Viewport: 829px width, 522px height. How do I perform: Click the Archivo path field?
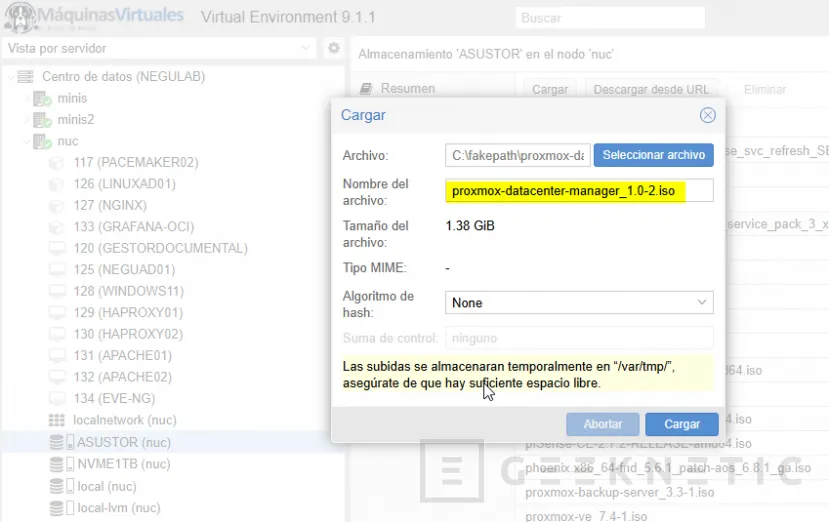[518, 155]
